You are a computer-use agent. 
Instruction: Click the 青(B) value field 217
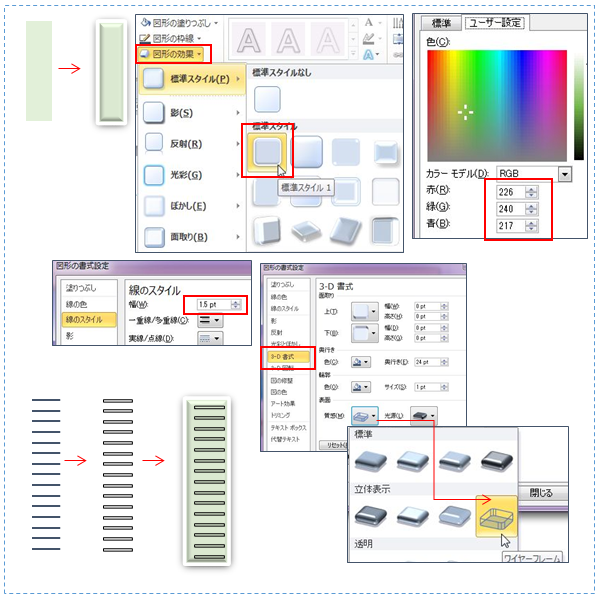pos(511,226)
